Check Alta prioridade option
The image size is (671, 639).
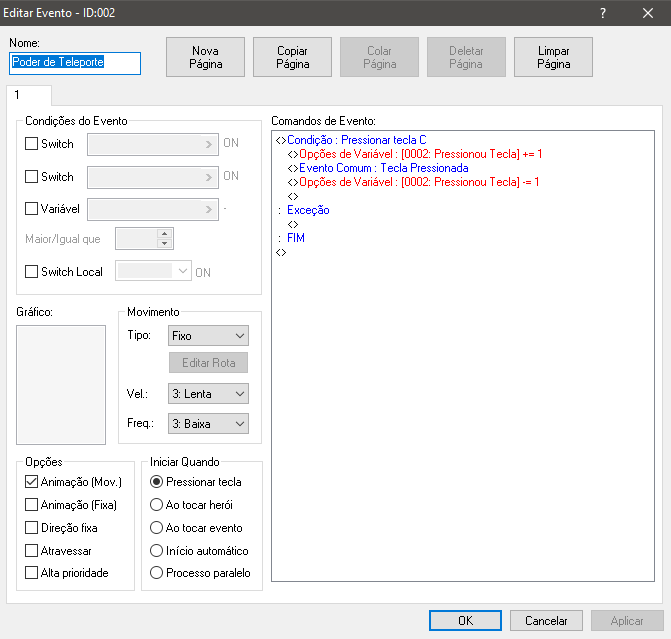(x=31, y=573)
